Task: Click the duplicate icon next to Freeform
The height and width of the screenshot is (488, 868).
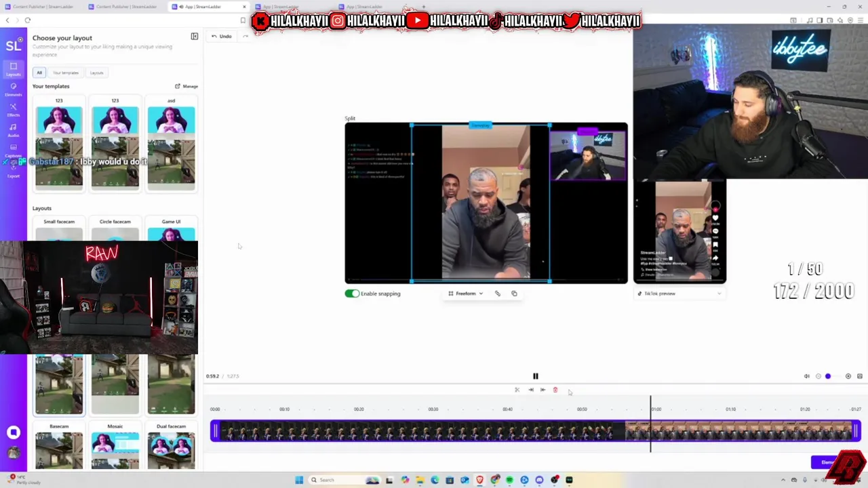Action: click(x=514, y=293)
